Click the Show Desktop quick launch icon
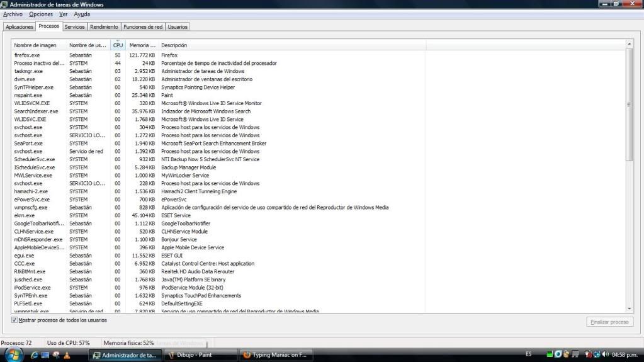Screen dimensions: 644x362 [x=45, y=355]
